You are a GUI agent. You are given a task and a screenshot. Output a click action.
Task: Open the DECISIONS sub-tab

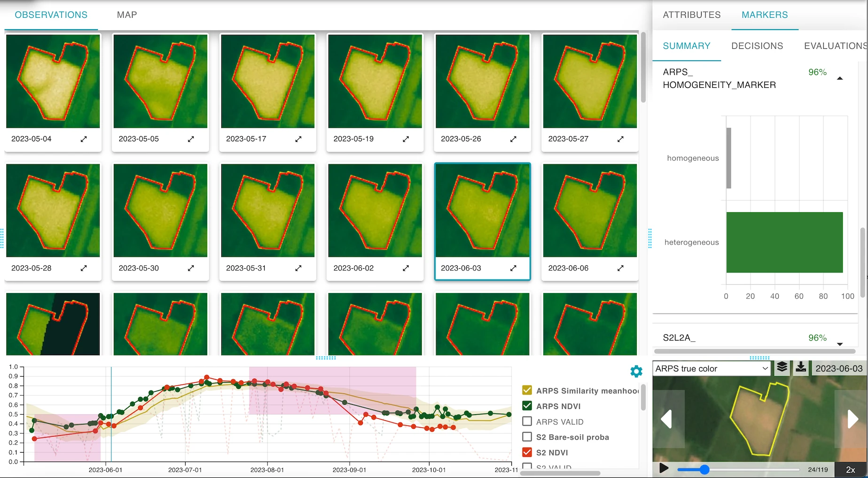pyautogui.click(x=757, y=46)
